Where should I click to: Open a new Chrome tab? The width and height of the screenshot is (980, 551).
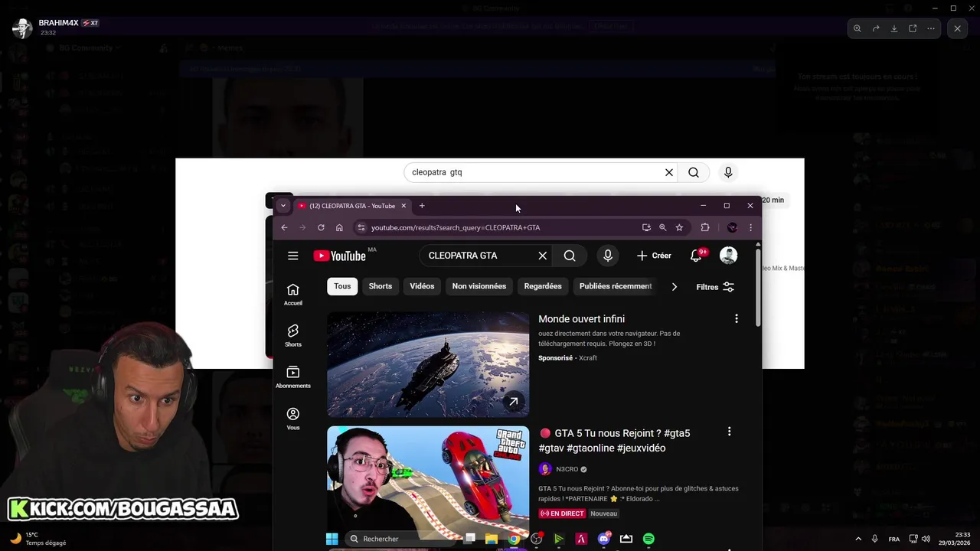tap(421, 206)
